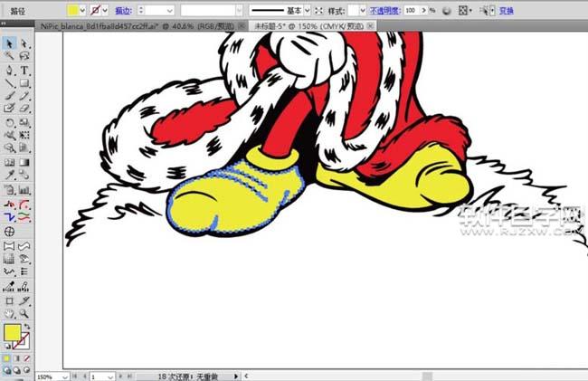Switch to Gradient fill mode

[x=16, y=358]
